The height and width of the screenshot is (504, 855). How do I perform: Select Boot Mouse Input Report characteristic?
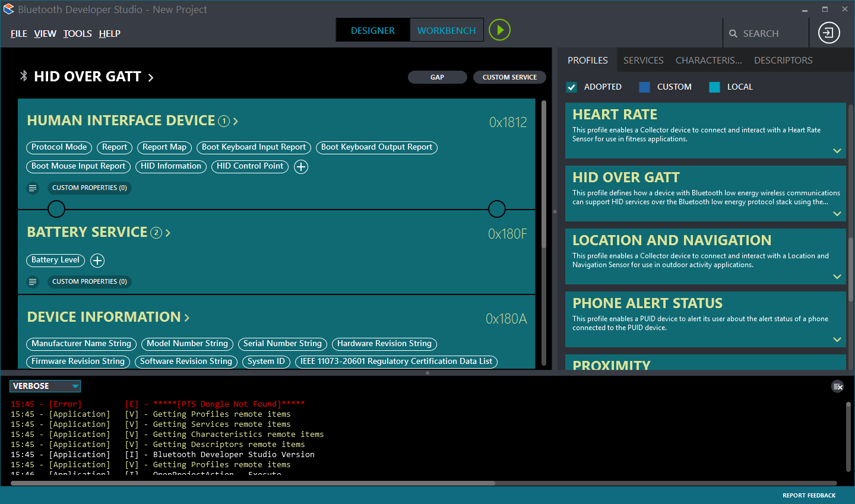click(x=78, y=166)
